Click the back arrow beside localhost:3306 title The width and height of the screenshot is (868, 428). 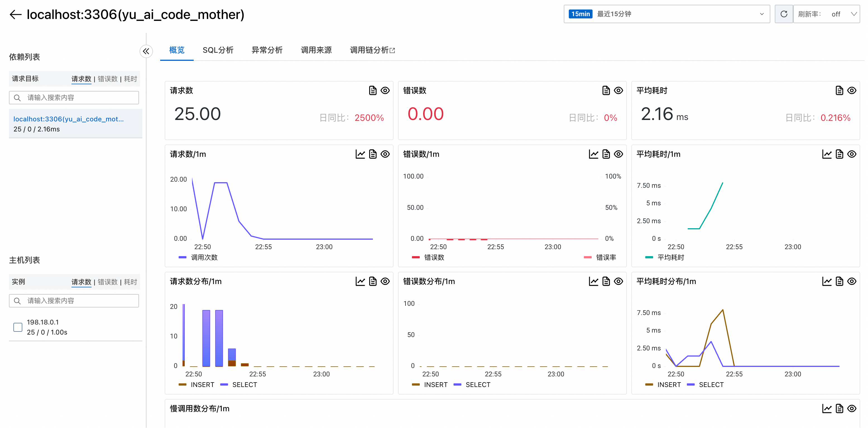16,15
